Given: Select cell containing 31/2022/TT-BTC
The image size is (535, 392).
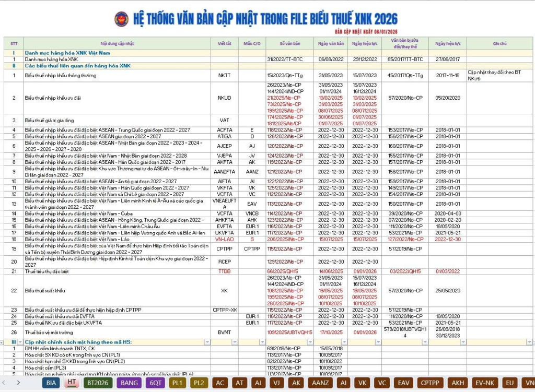Looking at the screenshot, I should point(289,59).
